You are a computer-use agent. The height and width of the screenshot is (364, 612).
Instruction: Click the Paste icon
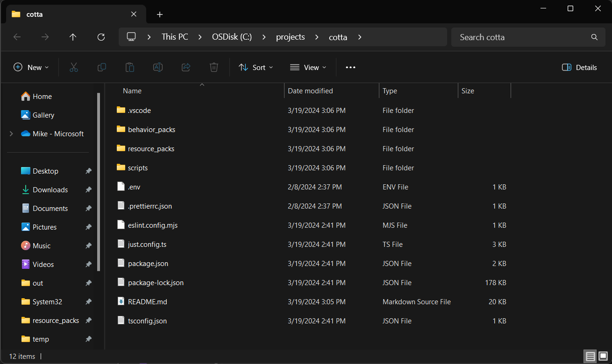(x=130, y=67)
